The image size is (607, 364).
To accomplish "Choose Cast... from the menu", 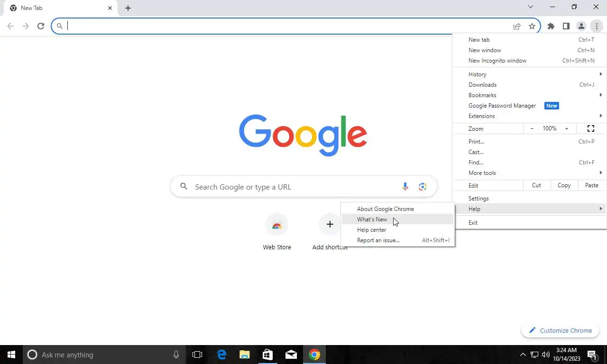I will (529, 152).
